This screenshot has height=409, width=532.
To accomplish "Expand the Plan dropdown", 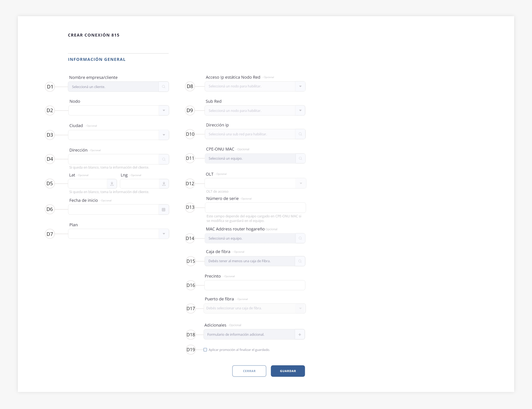I will pyautogui.click(x=164, y=234).
